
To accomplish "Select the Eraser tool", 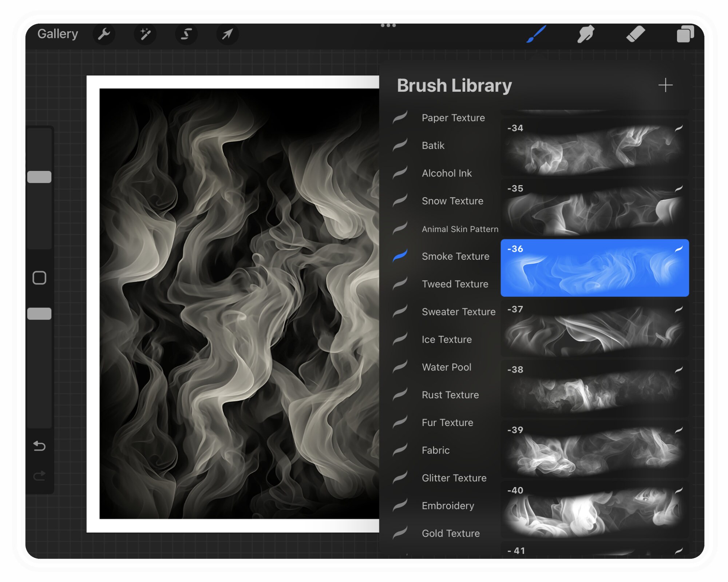I will point(635,34).
